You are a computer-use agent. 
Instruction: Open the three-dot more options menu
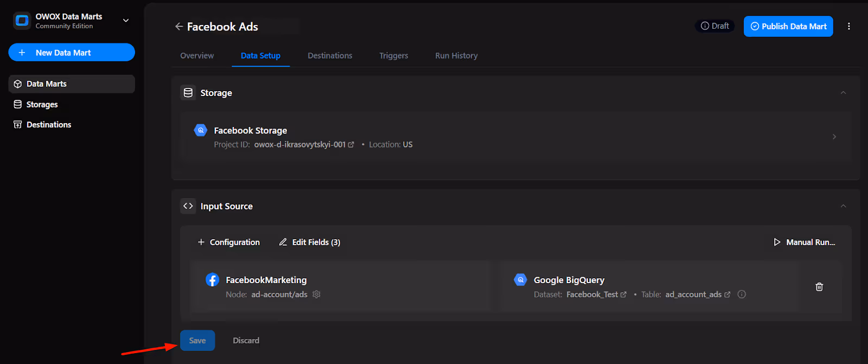848,26
